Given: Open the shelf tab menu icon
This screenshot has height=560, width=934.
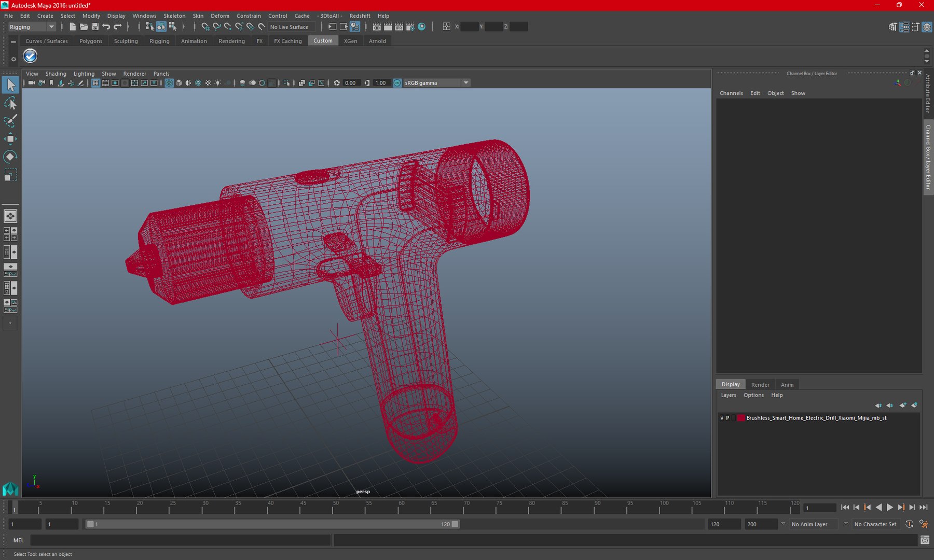Looking at the screenshot, I should (13, 41).
